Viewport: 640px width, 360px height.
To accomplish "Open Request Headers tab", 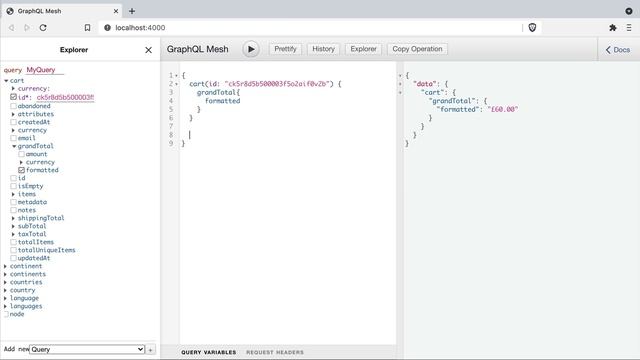I will pos(275,352).
